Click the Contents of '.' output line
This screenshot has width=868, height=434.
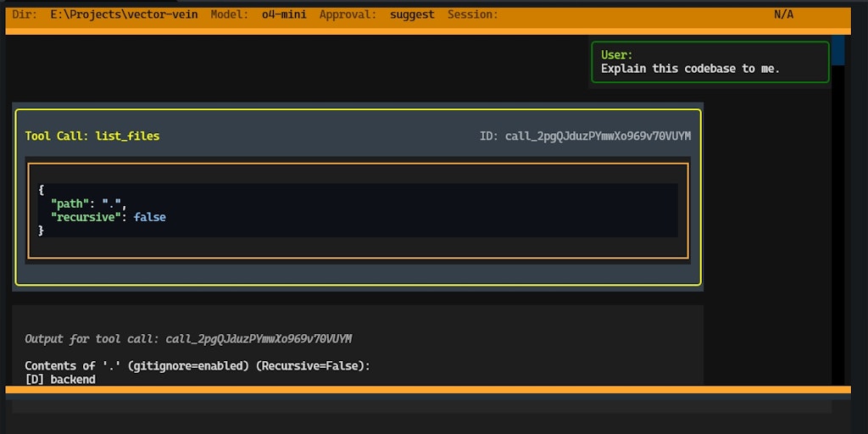pyautogui.click(x=198, y=366)
